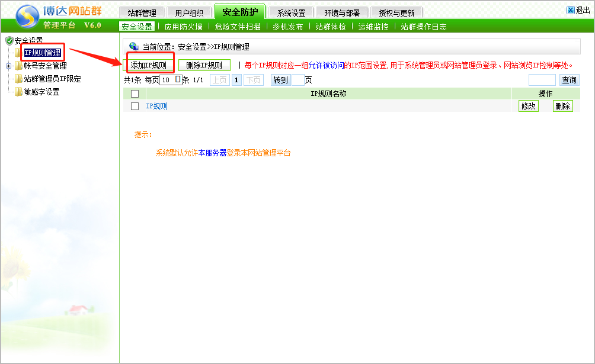Click the globe icon next to 当前位置
Screen dimensions: 595x364
click(133, 46)
